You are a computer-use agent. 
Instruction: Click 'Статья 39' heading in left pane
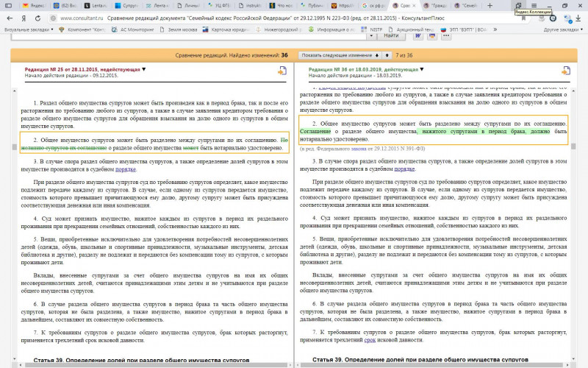[x=141, y=360]
